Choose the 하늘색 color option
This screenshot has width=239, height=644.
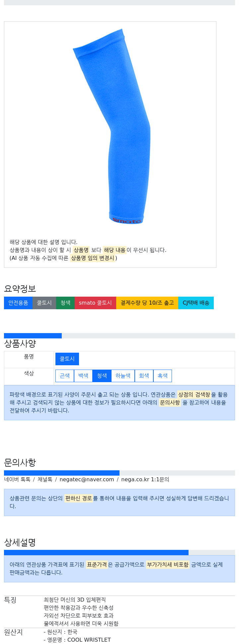click(x=123, y=376)
